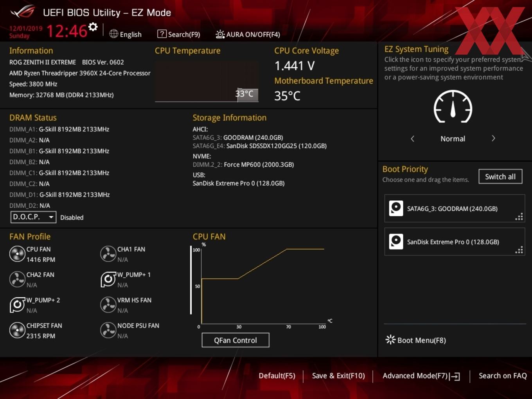Click the SanDisk boot entry drag handle
Screen dimensions: 532x399
pos(519,250)
